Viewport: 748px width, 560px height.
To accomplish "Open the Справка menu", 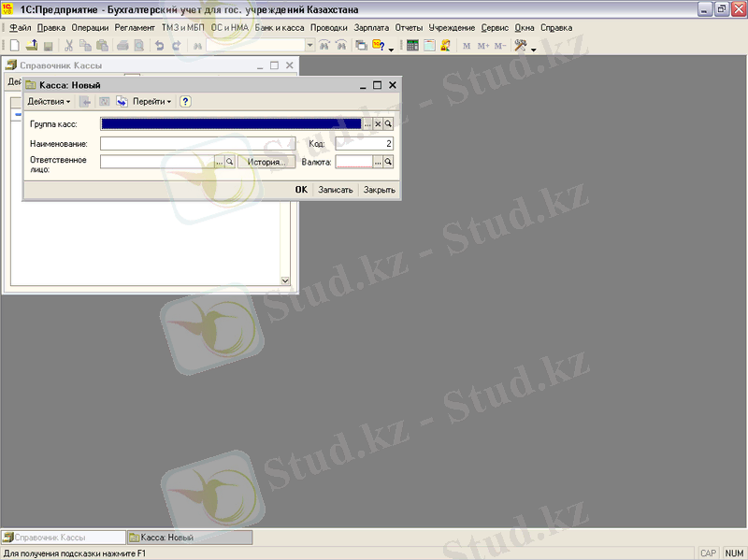I will coord(556,28).
